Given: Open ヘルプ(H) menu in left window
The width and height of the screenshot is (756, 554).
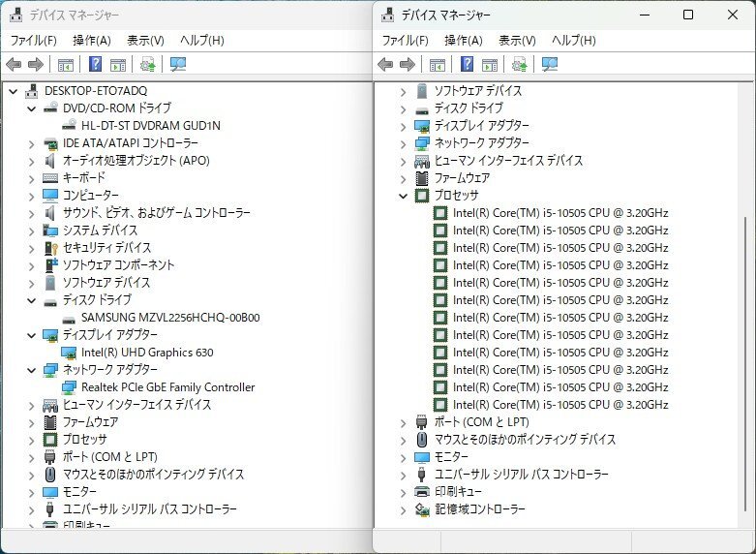Looking at the screenshot, I should [x=201, y=41].
